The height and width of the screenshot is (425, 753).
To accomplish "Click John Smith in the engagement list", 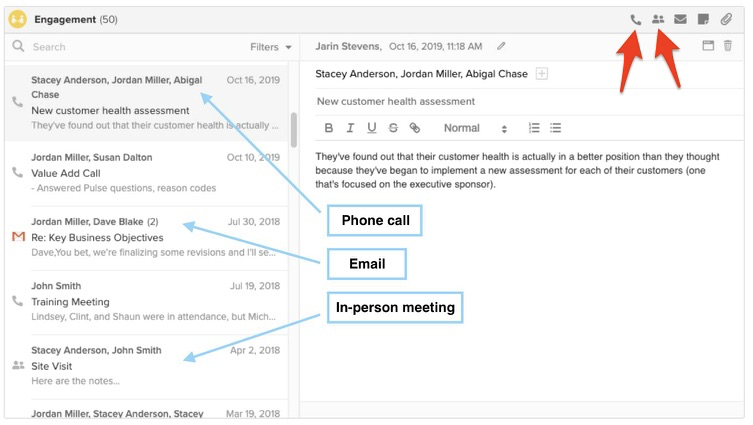I will point(56,286).
